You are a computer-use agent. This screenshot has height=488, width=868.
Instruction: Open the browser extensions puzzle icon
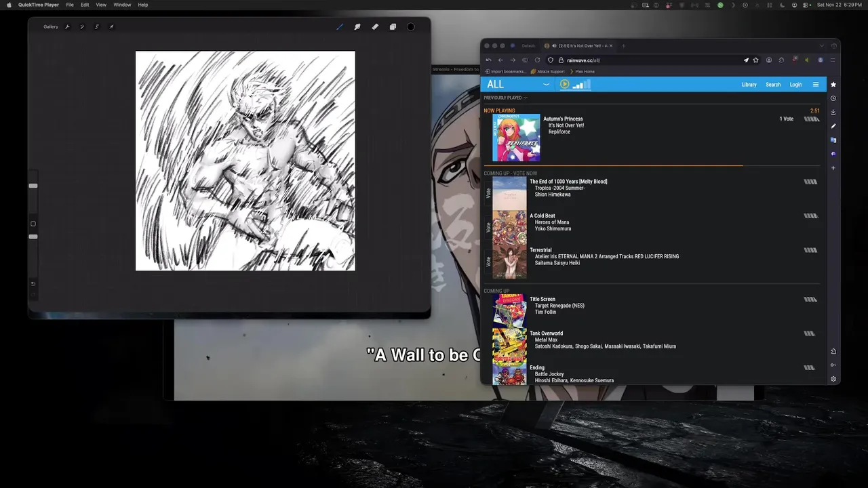coord(781,60)
